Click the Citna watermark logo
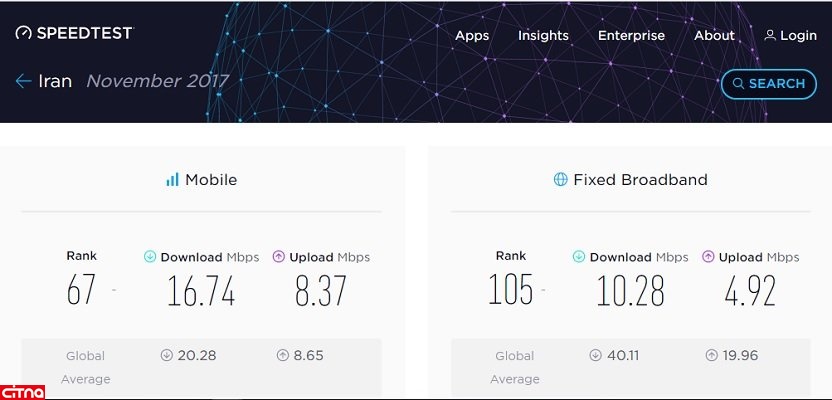Image resolution: width=832 pixels, height=400 pixels. [24, 390]
